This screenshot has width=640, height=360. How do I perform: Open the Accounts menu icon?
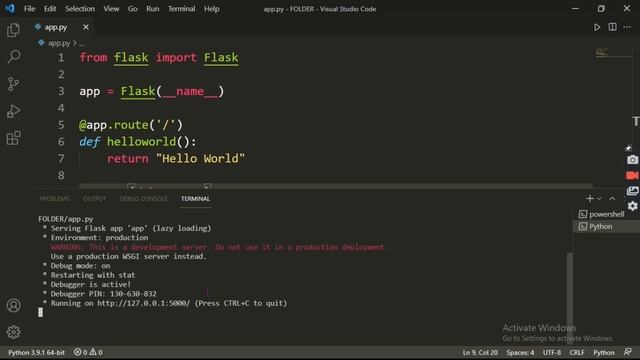13,305
